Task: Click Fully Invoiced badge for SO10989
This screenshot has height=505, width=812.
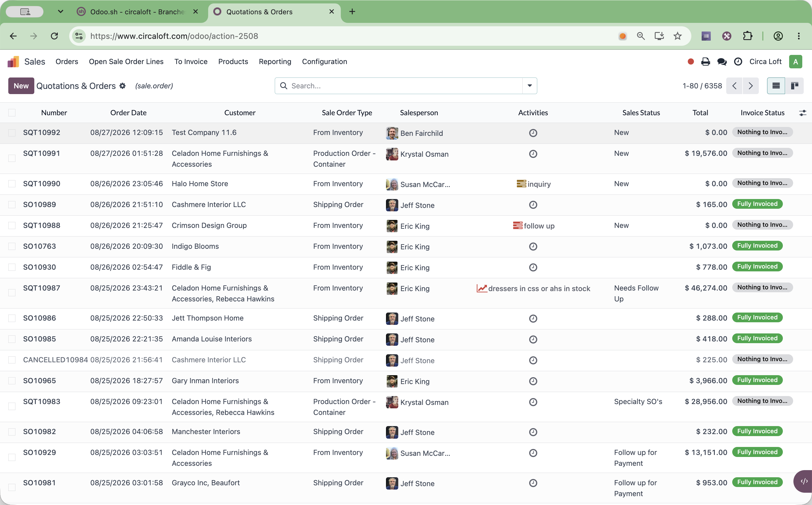Action: point(757,204)
